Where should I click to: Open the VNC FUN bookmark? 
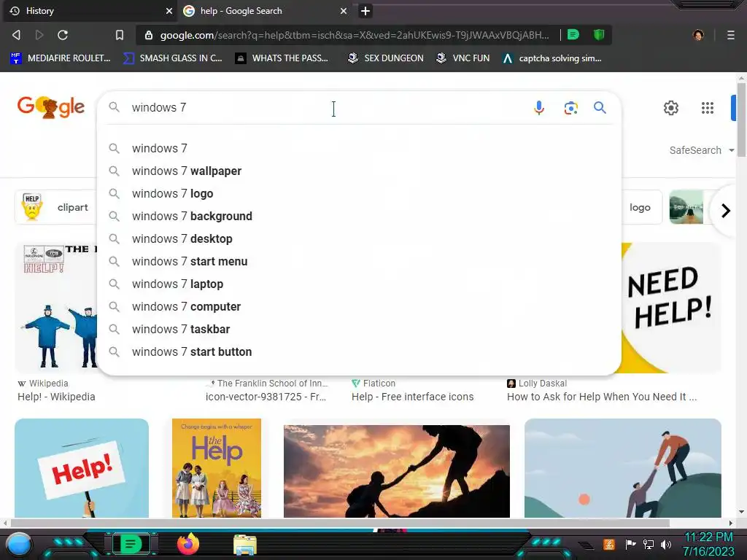point(463,58)
